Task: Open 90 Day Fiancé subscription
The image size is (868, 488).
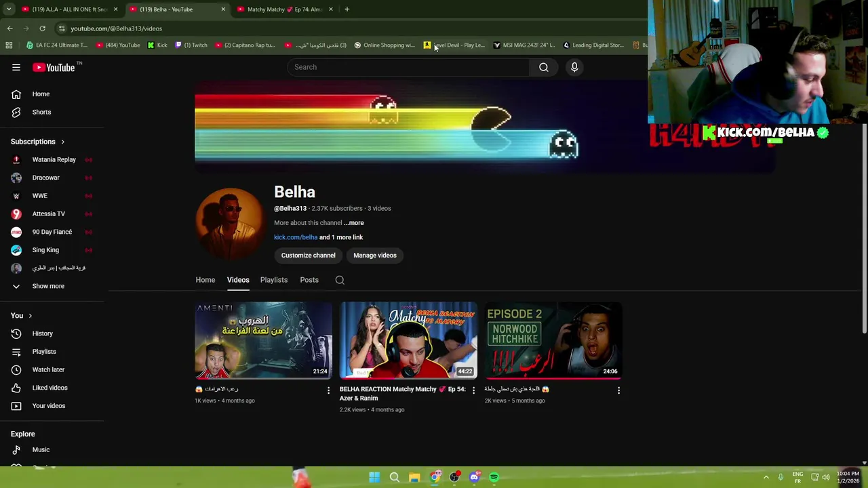Action: (x=52, y=232)
